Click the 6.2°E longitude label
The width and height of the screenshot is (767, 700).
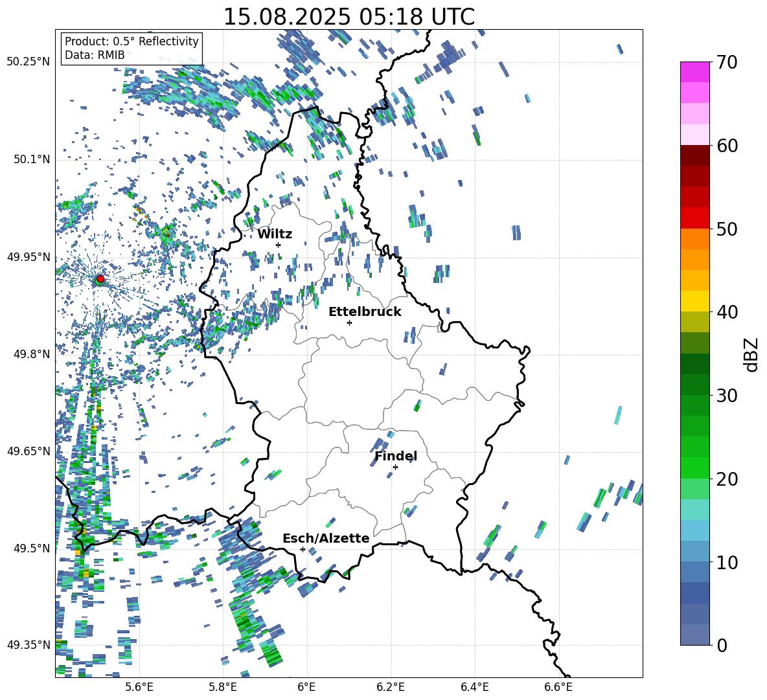click(x=391, y=688)
